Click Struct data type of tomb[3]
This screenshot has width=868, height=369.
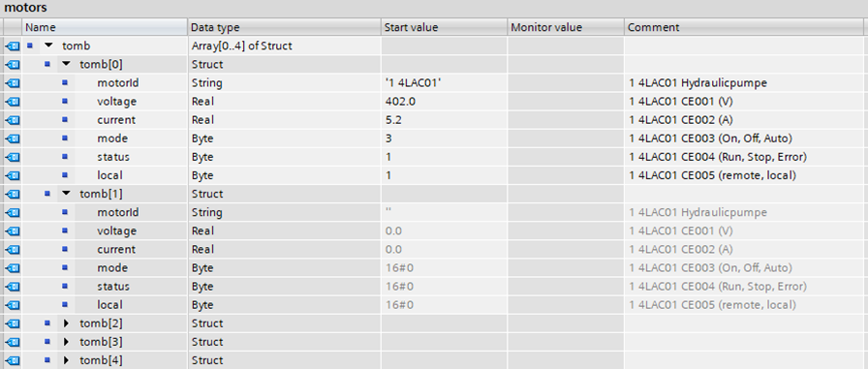[x=285, y=342]
